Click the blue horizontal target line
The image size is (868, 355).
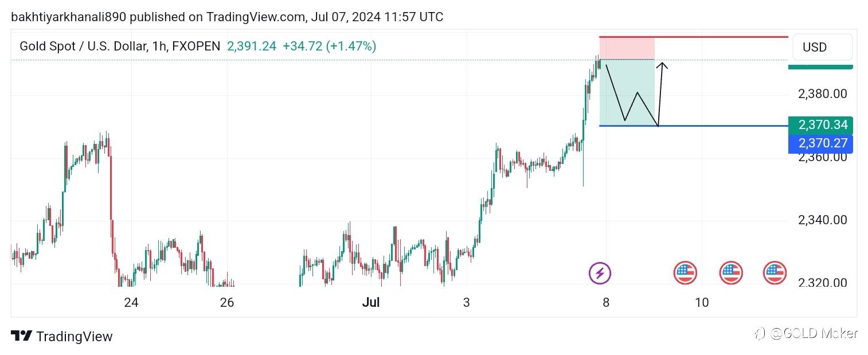point(722,126)
